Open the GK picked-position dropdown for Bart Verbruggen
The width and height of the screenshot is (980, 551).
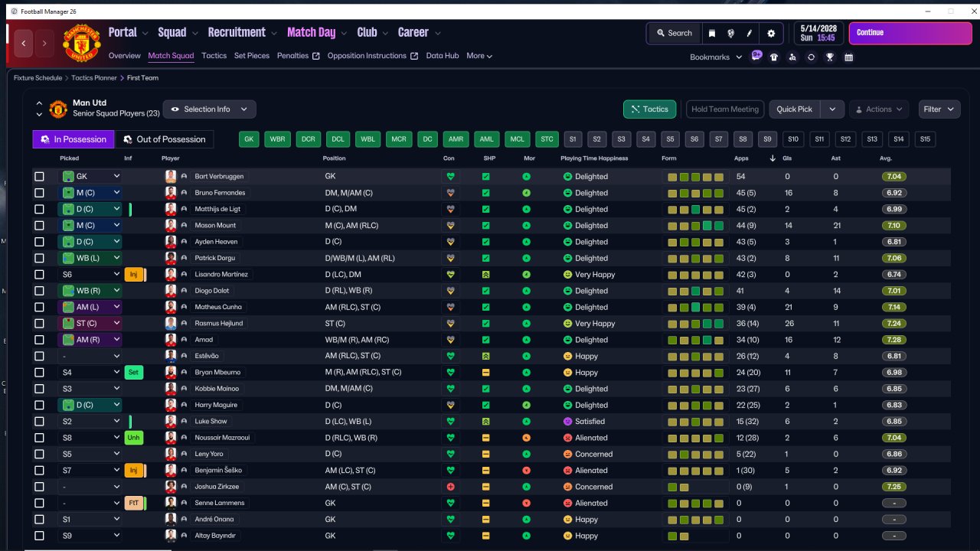point(91,177)
